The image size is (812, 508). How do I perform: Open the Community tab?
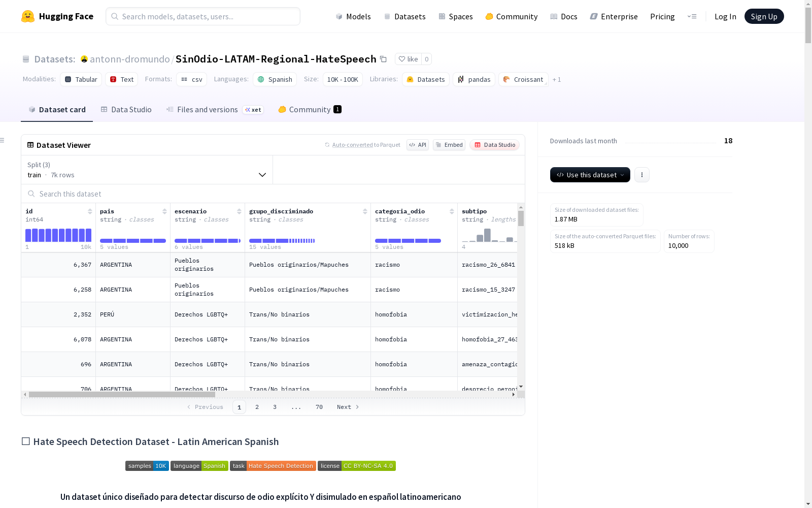point(310,110)
